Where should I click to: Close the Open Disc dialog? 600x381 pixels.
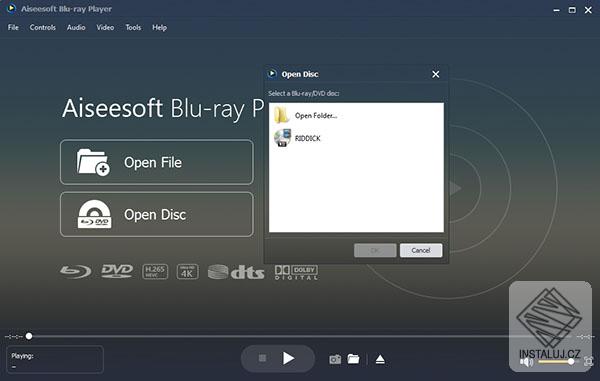click(x=435, y=74)
